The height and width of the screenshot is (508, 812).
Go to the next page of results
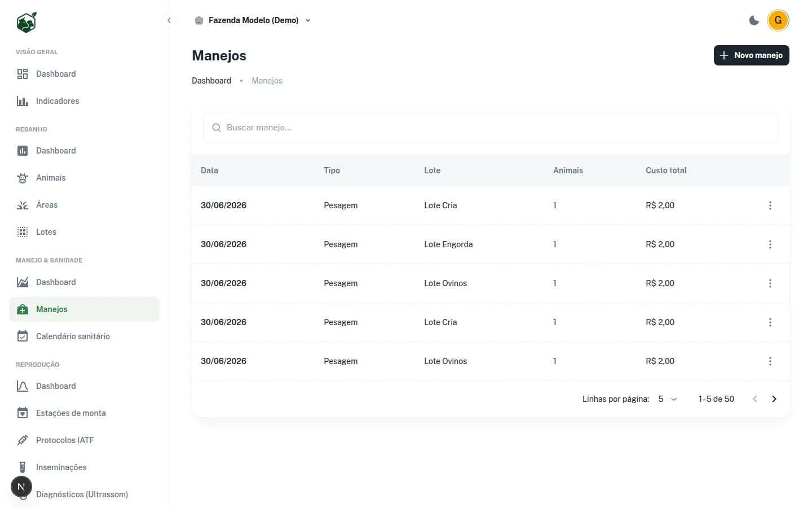click(x=774, y=399)
